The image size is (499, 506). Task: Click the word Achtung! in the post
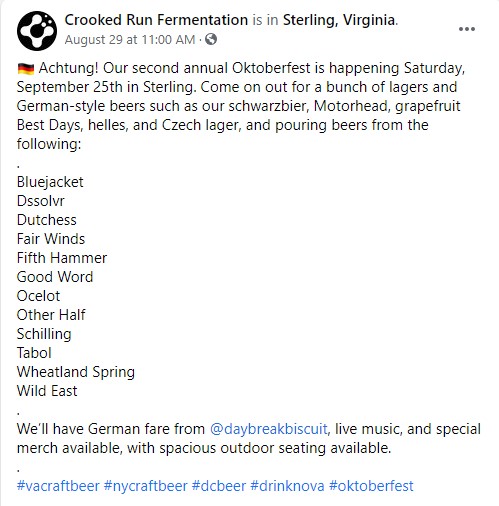click(68, 68)
